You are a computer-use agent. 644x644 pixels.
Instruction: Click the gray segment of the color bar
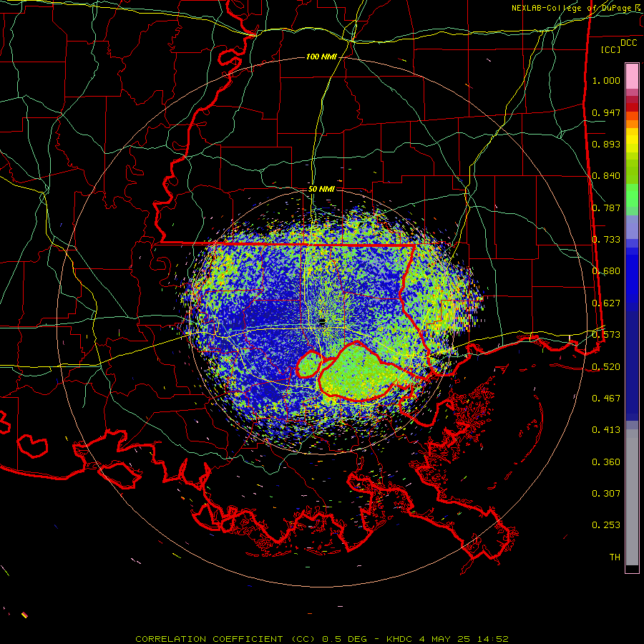[632, 497]
